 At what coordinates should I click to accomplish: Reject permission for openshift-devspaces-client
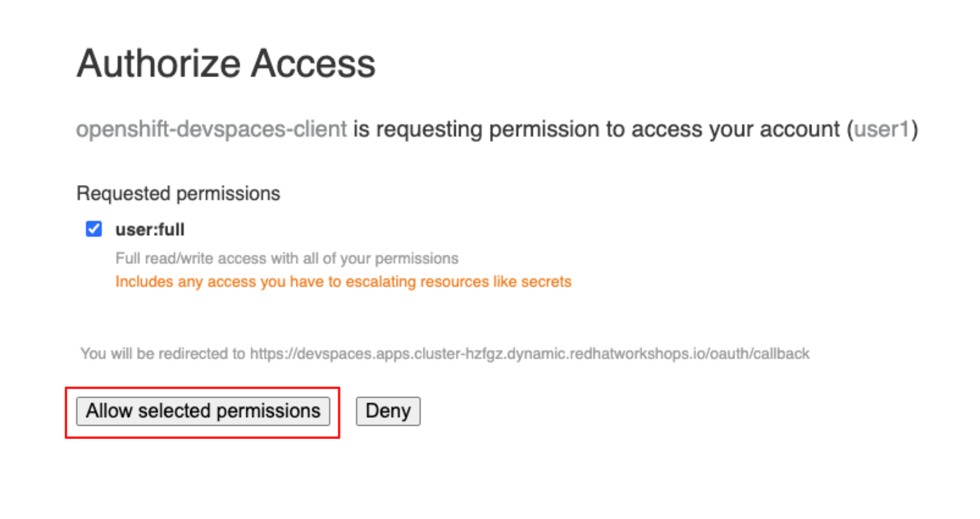(387, 411)
